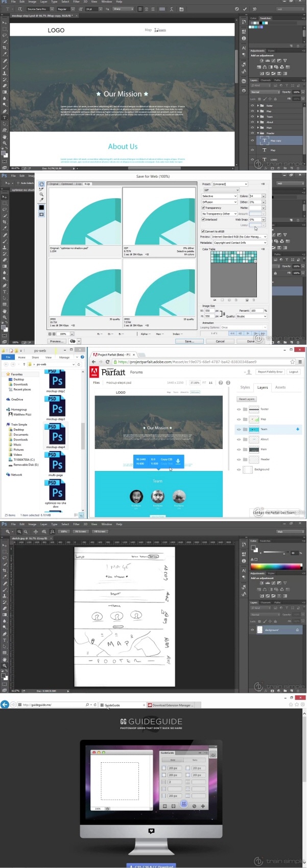Bookmark the Parfait page with the star icon

(x=292, y=362)
